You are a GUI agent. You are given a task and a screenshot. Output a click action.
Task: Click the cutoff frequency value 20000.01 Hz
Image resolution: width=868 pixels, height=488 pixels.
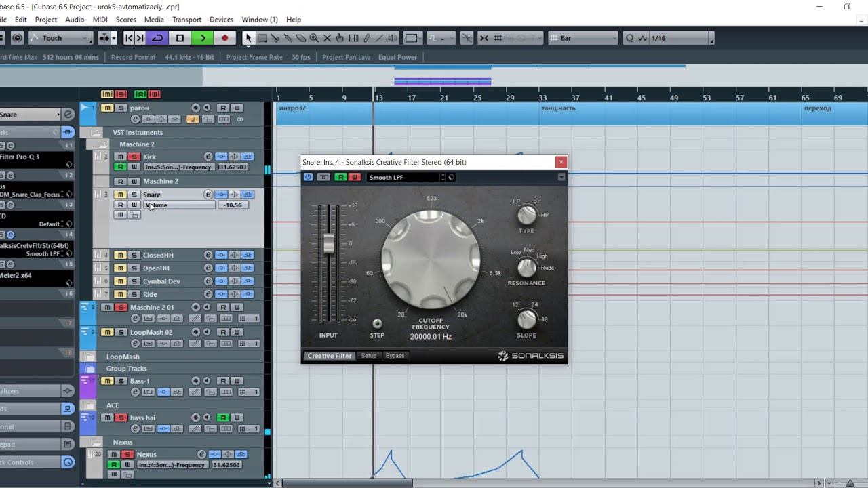click(x=431, y=337)
